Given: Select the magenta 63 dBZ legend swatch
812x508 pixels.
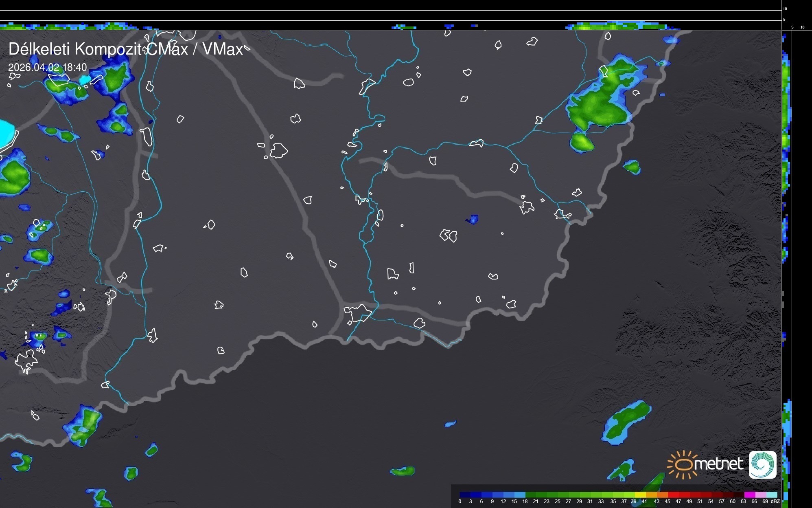Looking at the screenshot, I should point(749,495).
